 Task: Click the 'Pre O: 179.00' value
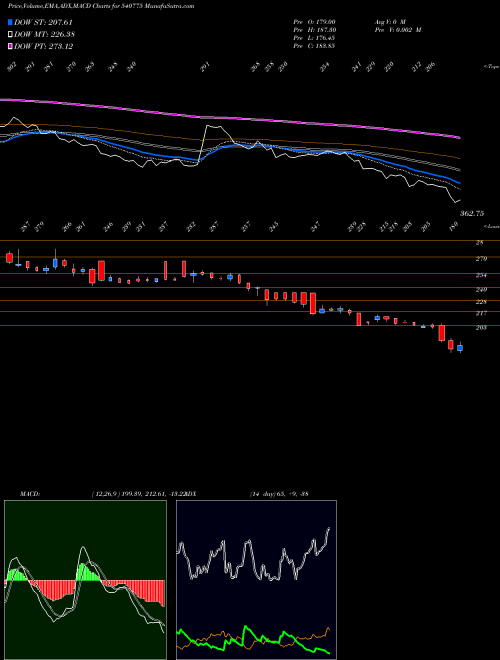(314, 22)
